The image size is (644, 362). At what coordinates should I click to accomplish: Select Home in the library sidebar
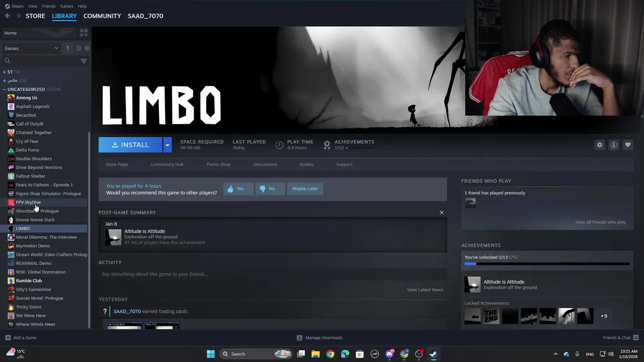pos(11,33)
